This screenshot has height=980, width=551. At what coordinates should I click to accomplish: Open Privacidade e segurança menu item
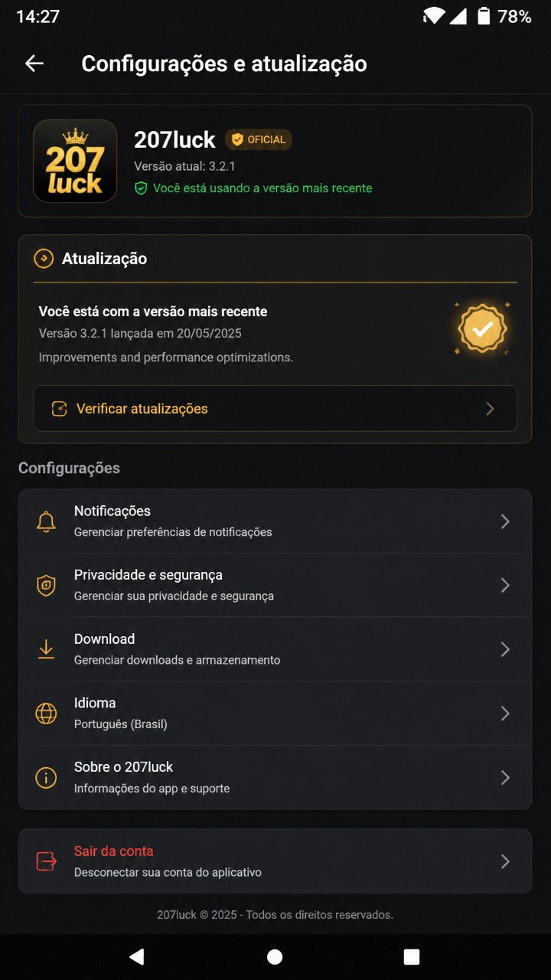(275, 586)
